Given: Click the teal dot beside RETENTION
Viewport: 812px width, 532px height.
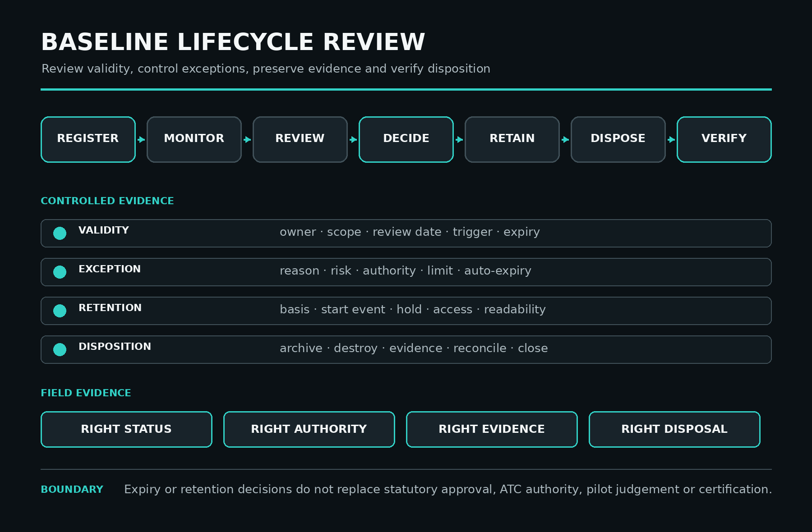Looking at the screenshot, I should pyautogui.click(x=60, y=311).
